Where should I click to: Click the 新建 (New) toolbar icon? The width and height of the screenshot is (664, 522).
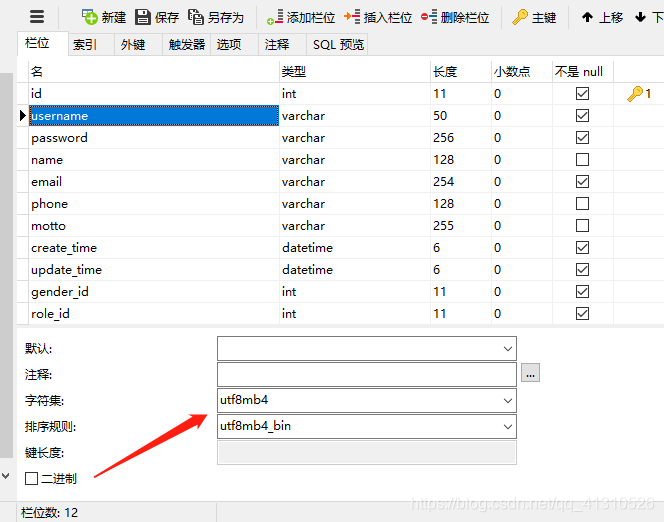[x=89, y=17]
